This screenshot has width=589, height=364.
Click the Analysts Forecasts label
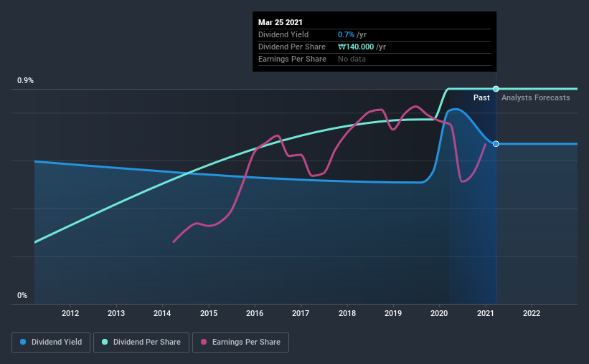click(x=536, y=97)
